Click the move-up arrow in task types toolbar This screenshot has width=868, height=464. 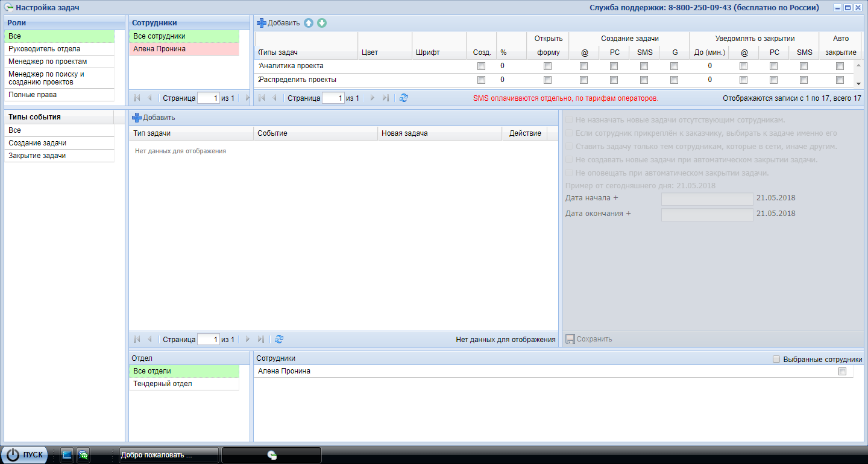tap(309, 23)
